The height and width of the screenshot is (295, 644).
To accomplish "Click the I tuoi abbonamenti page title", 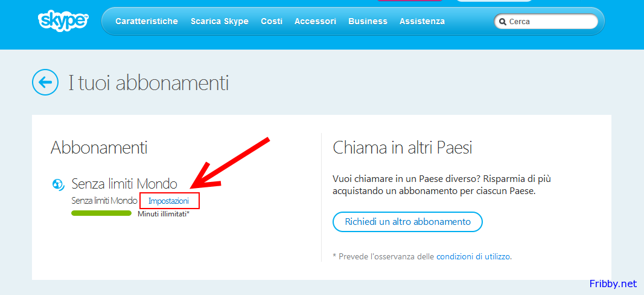I will [x=148, y=83].
